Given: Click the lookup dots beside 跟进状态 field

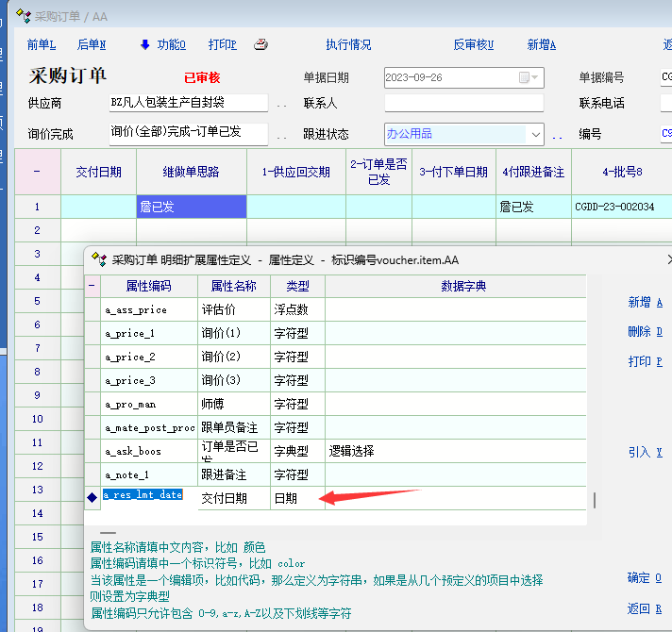Looking at the screenshot, I should click(557, 135).
